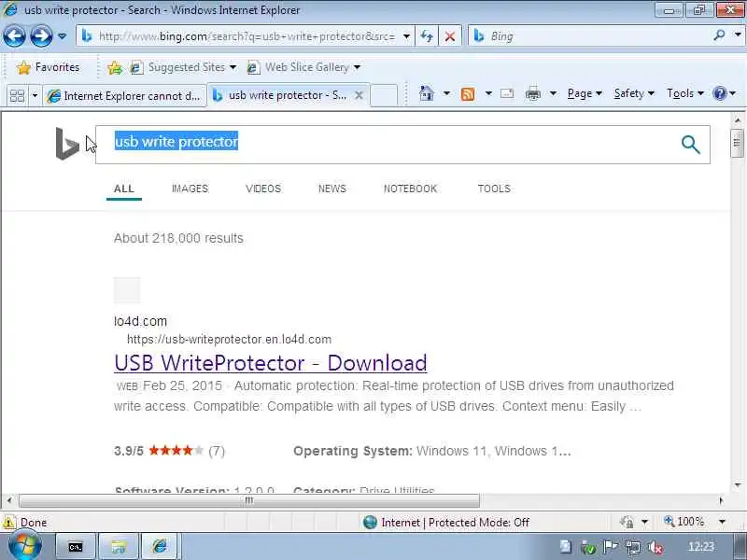This screenshot has width=747, height=560.
Task: Expand the Home button dropdown arrow
Action: pos(446,93)
